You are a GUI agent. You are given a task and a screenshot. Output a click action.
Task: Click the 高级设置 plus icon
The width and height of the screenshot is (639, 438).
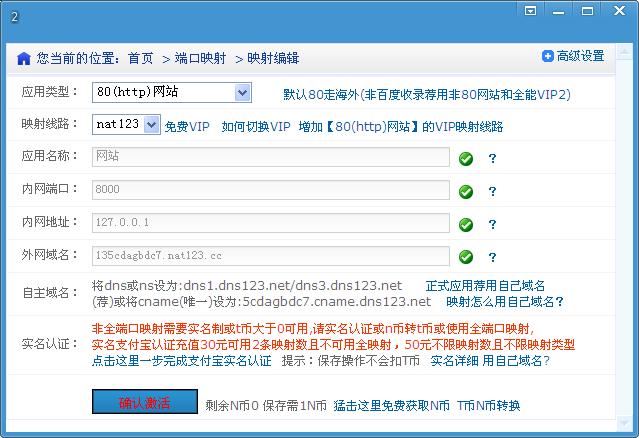click(548, 56)
